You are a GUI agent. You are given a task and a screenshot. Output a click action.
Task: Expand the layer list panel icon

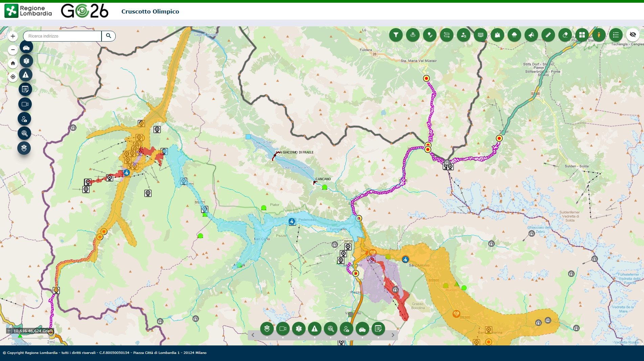(616, 35)
